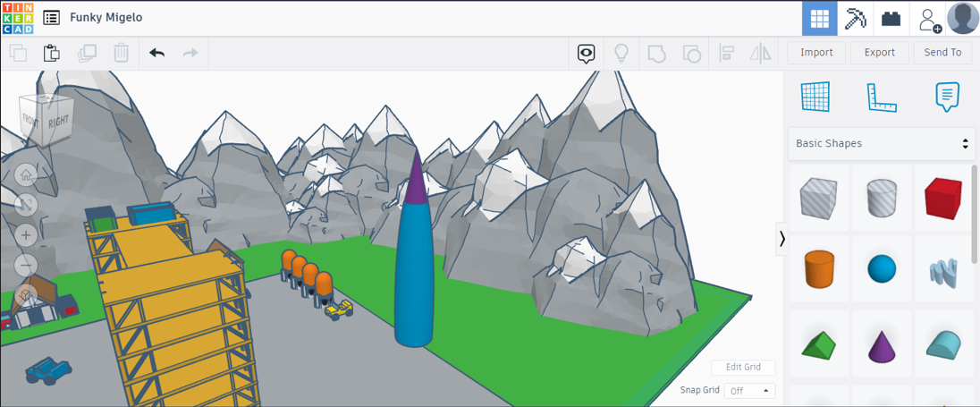Pick the striped Cylinder hole shape
Image resolution: width=980 pixels, height=407 pixels.
[882, 197]
